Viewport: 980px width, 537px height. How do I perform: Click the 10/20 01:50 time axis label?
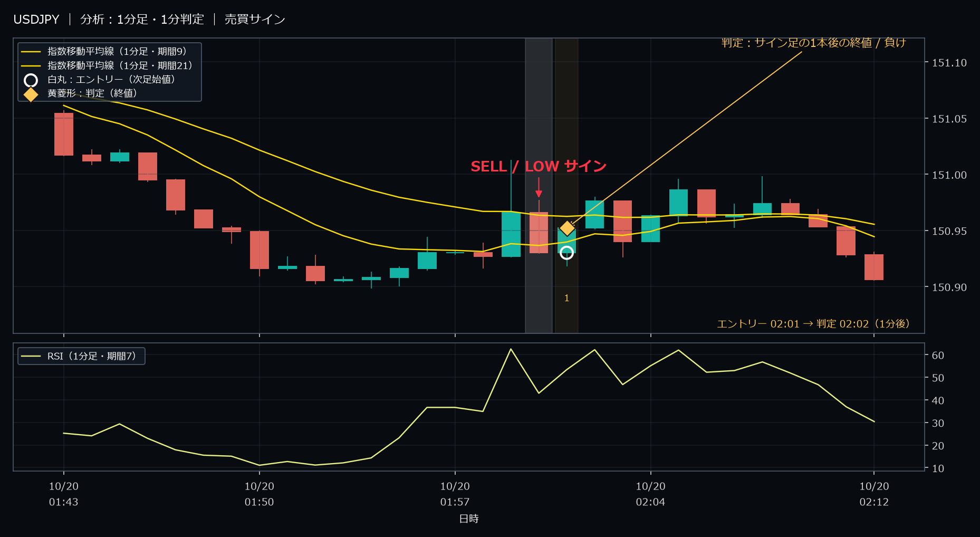[260, 494]
